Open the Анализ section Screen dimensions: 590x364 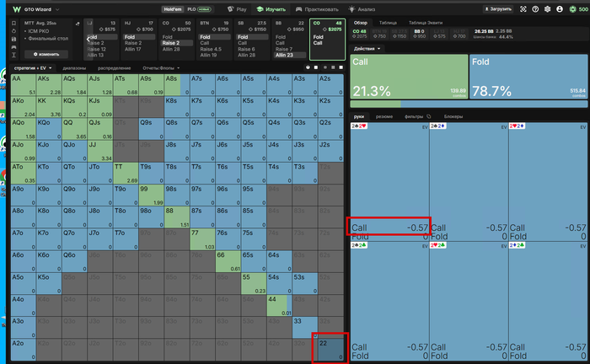(362, 9)
